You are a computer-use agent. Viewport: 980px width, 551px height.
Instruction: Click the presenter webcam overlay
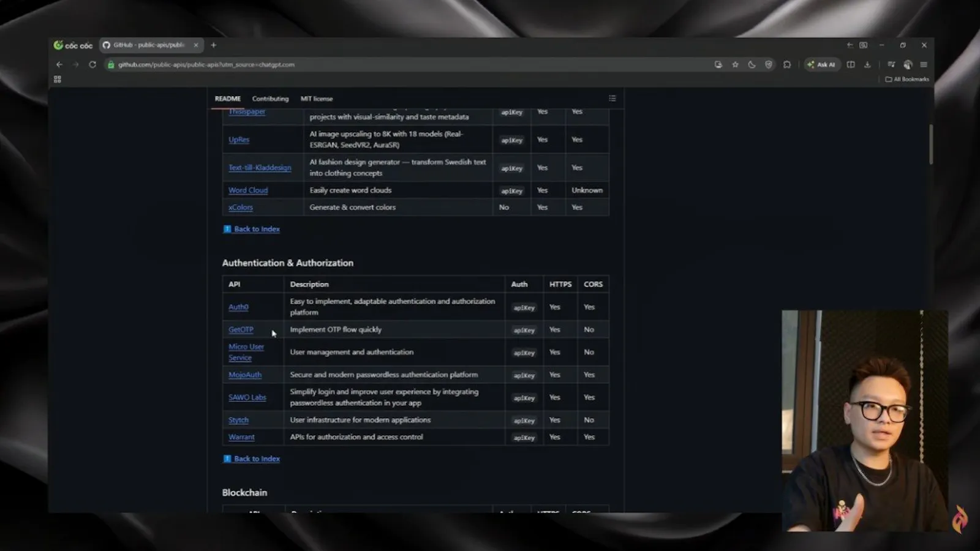(x=865, y=421)
